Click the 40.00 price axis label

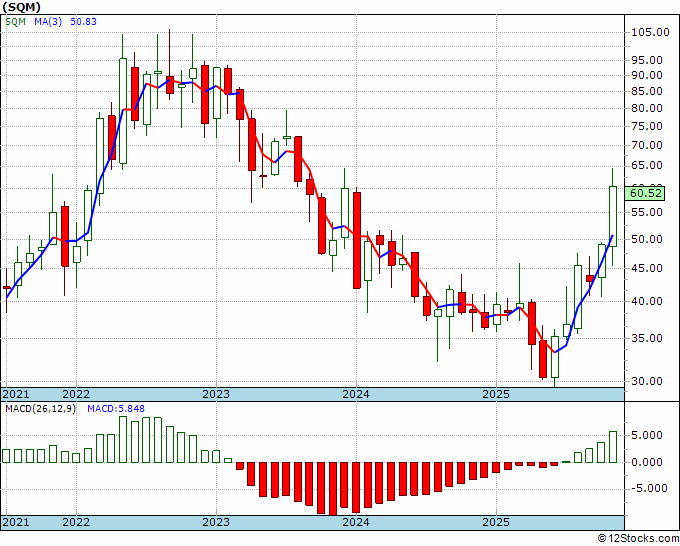click(x=647, y=301)
